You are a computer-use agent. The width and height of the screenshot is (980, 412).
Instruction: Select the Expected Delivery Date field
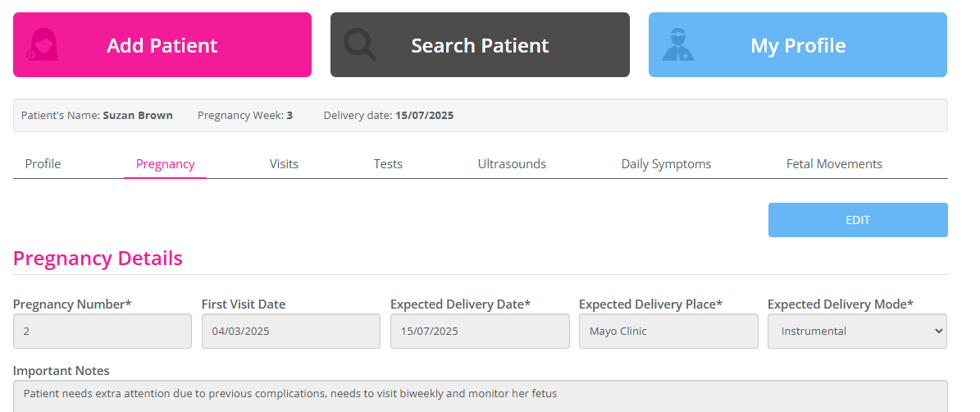click(480, 332)
